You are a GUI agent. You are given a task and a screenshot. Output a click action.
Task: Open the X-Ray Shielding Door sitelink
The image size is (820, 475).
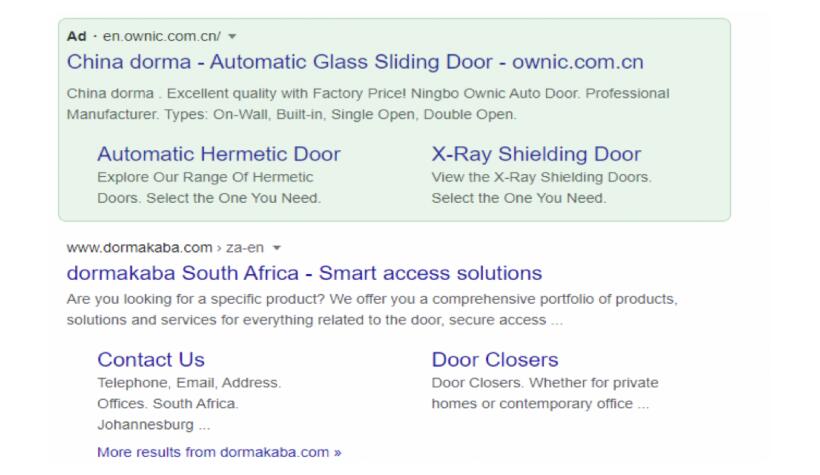pyautogui.click(x=536, y=154)
